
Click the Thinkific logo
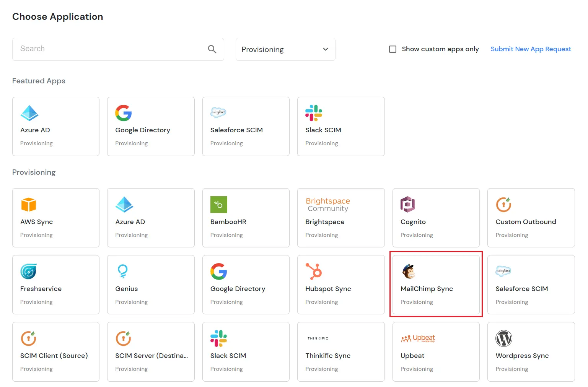point(318,338)
